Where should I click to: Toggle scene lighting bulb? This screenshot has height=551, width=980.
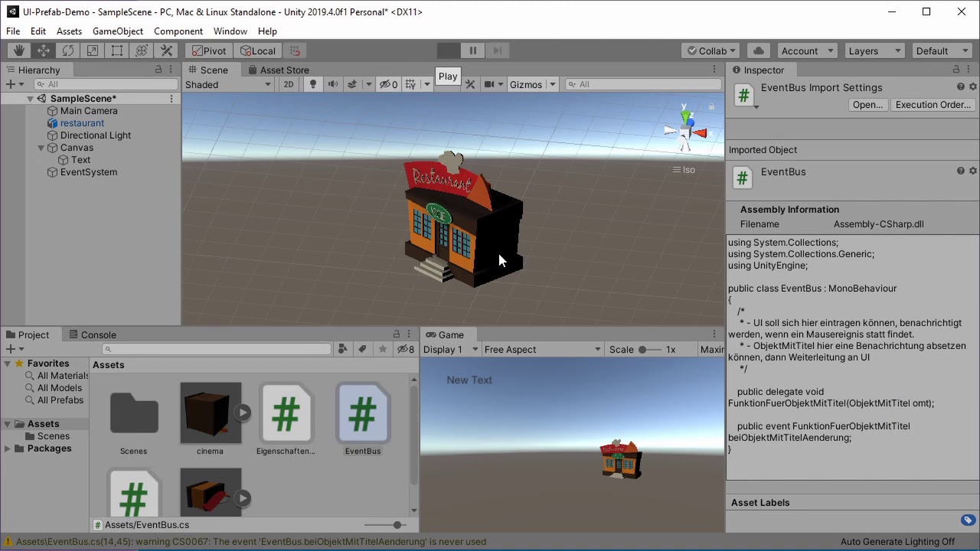[x=312, y=84]
